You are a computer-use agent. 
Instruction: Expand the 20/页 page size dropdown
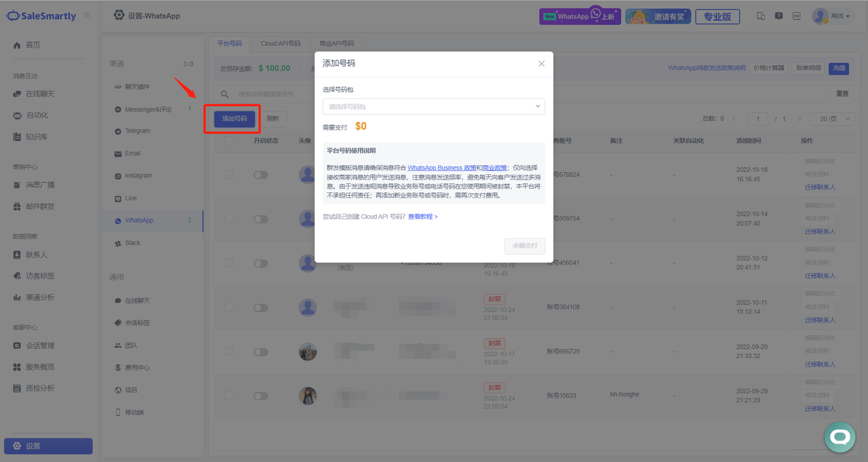click(x=831, y=119)
